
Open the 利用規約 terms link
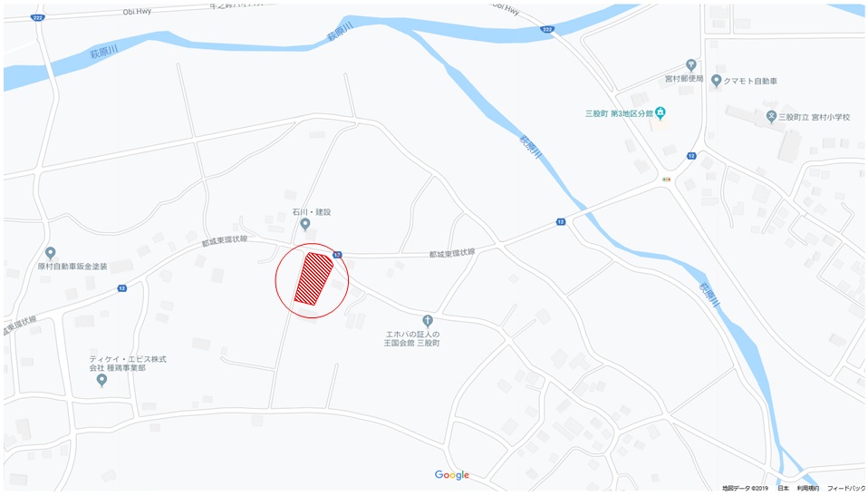tap(807, 488)
